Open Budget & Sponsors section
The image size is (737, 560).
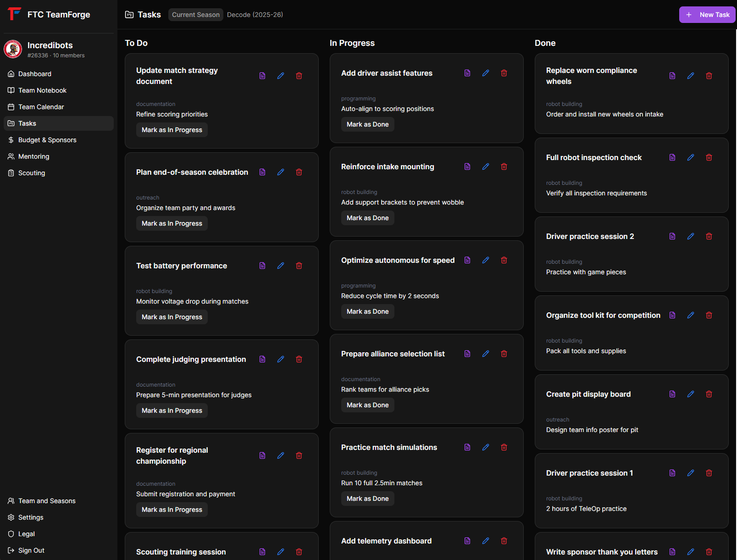(x=47, y=139)
